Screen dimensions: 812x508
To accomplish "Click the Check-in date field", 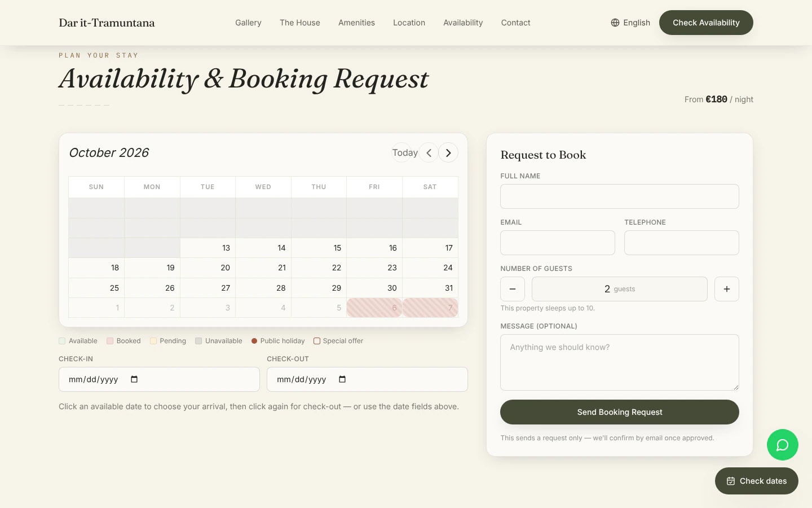I will point(159,379).
